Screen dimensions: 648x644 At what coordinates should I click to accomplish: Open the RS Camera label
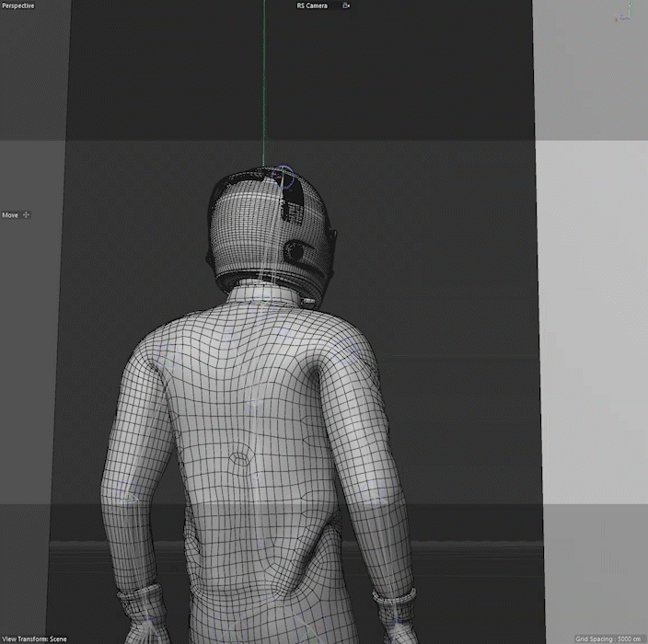[313, 6]
